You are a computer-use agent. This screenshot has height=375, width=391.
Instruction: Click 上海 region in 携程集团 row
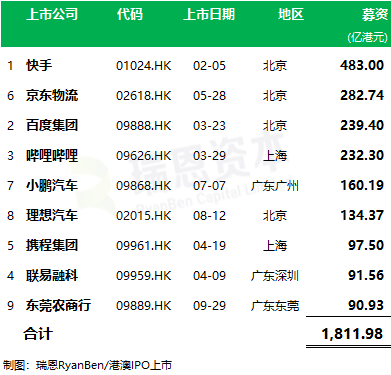pos(275,246)
